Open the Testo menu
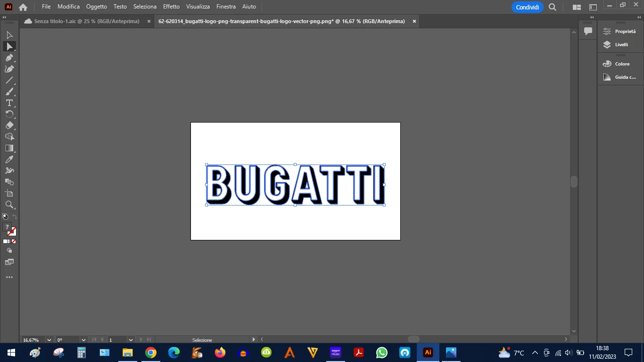Viewport: 644px width, 362px height. click(120, 7)
